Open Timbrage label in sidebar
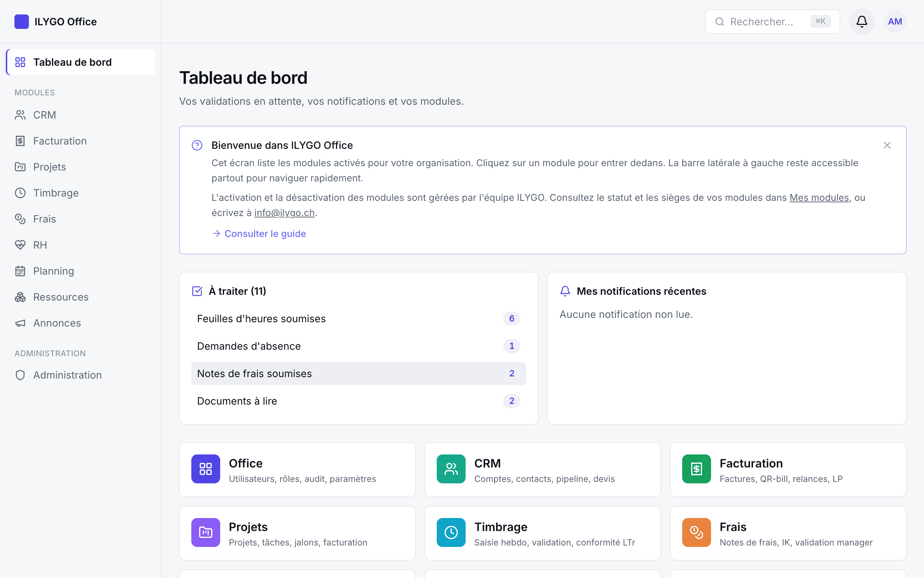Screen dimensions: 924x578 click(x=56, y=193)
